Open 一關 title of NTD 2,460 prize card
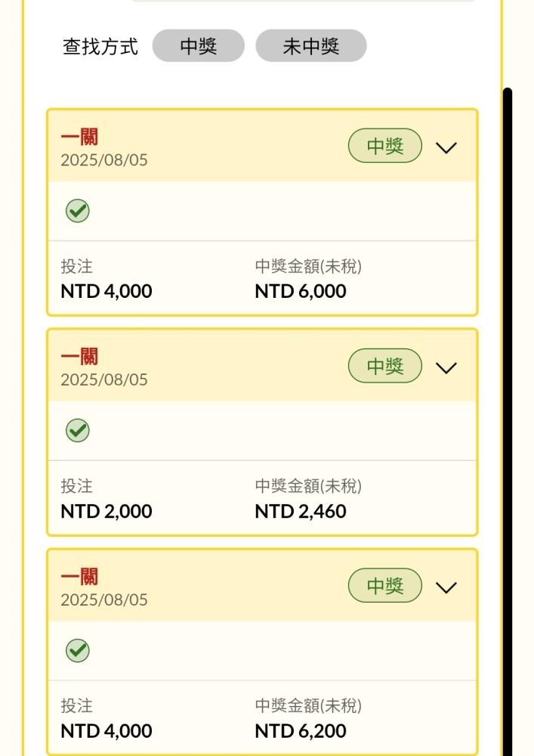 (79, 357)
